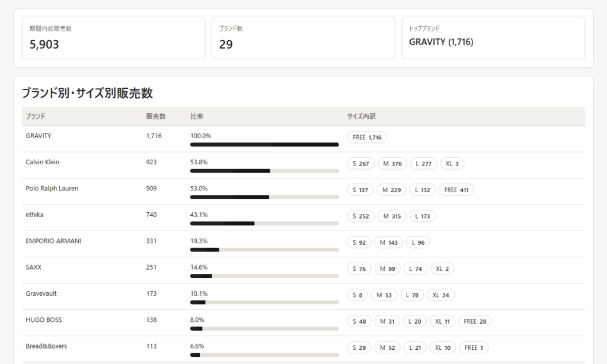The image size is (607, 364).
Task: Click the 期間内総販売数 card value 5,903
Action: [x=44, y=44]
